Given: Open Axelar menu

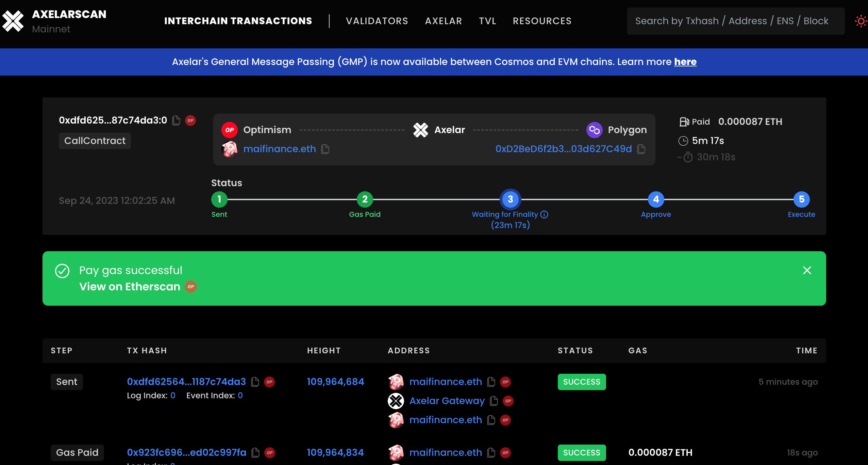Looking at the screenshot, I should [444, 21].
